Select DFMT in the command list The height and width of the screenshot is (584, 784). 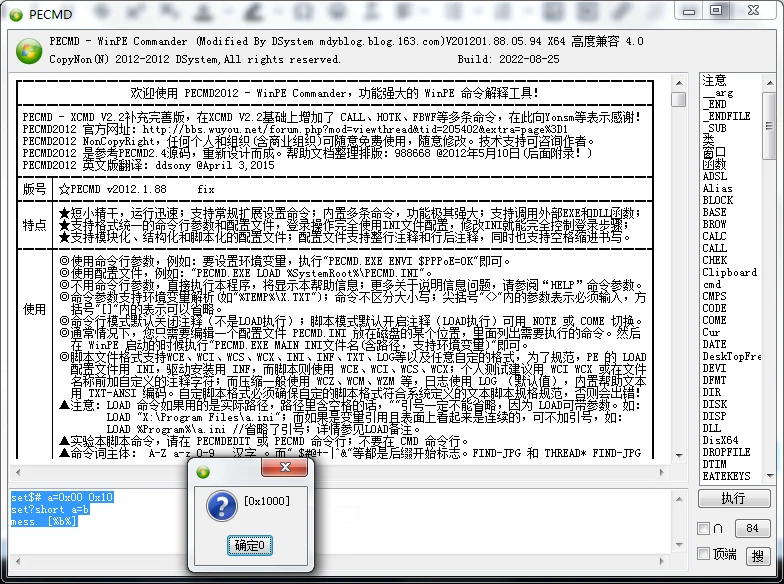[x=714, y=380]
